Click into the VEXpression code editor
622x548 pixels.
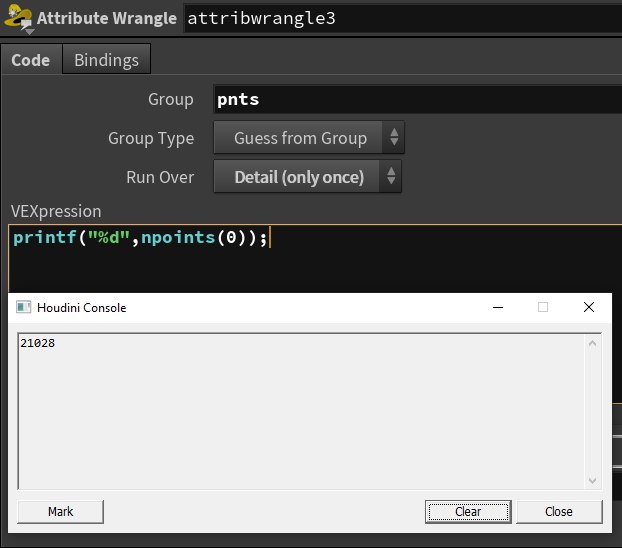coord(313,259)
